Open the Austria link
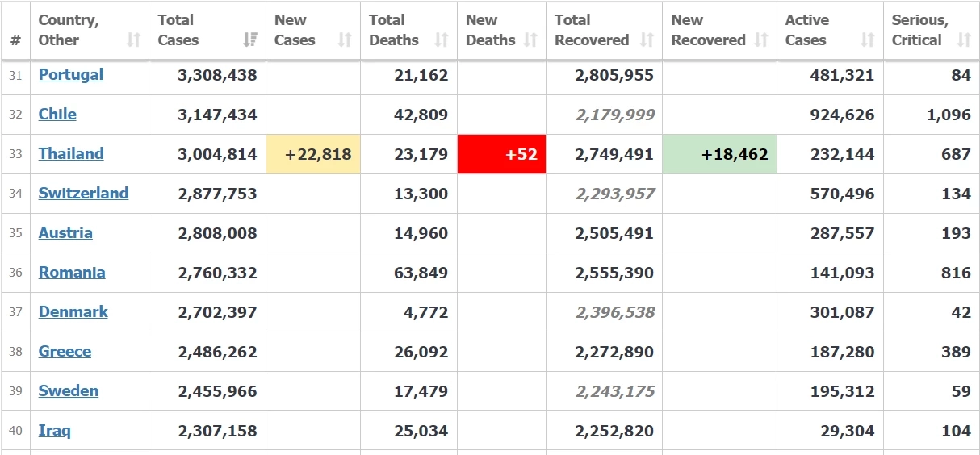The height and width of the screenshot is (455, 980). click(x=65, y=233)
